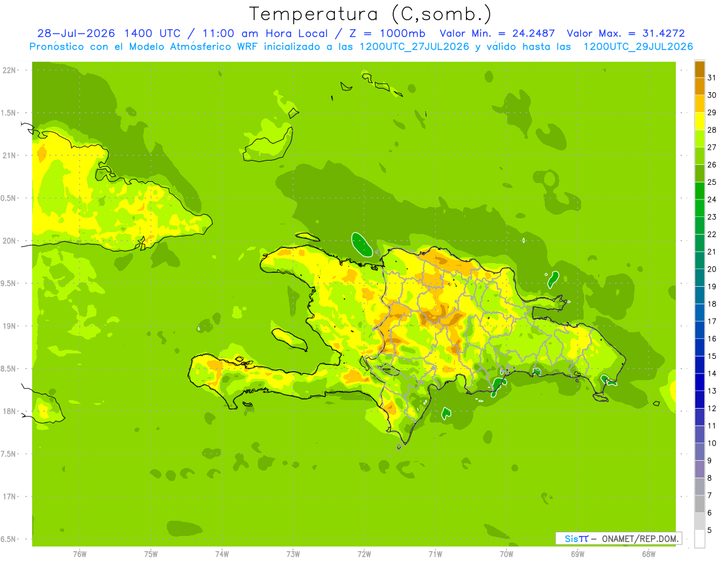Click the yellow legend swatch between 28 and 29
Viewport: 728px width, 562px height.
pyautogui.click(x=699, y=121)
